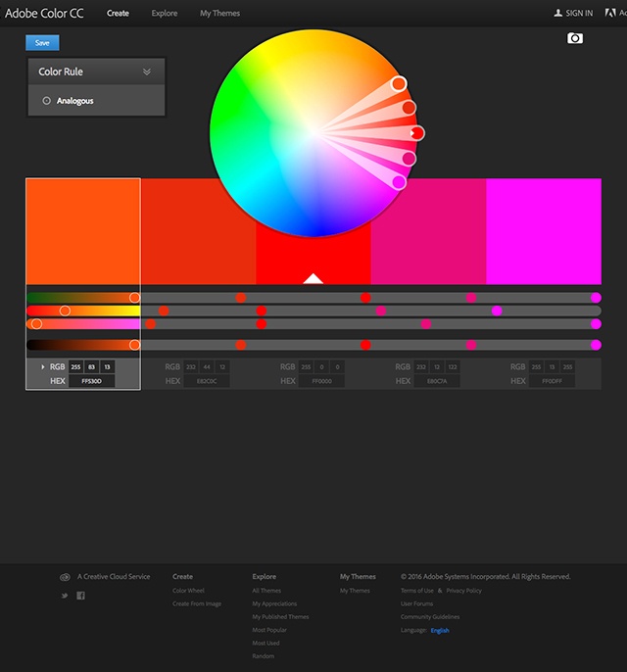Switch language using the English link

click(x=440, y=630)
